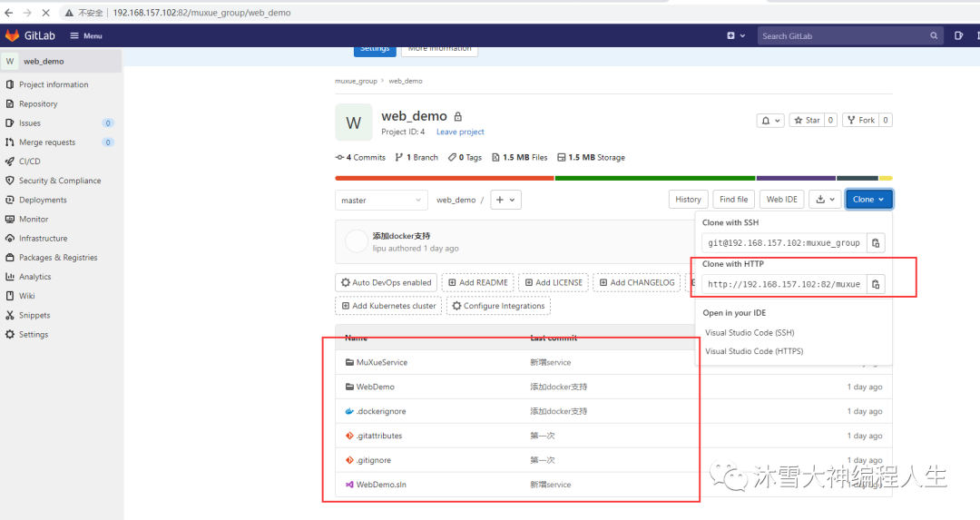Go back with the browser back arrow
Image resolution: width=980 pixels, height=520 pixels.
pyautogui.click(x=9, y=13)
